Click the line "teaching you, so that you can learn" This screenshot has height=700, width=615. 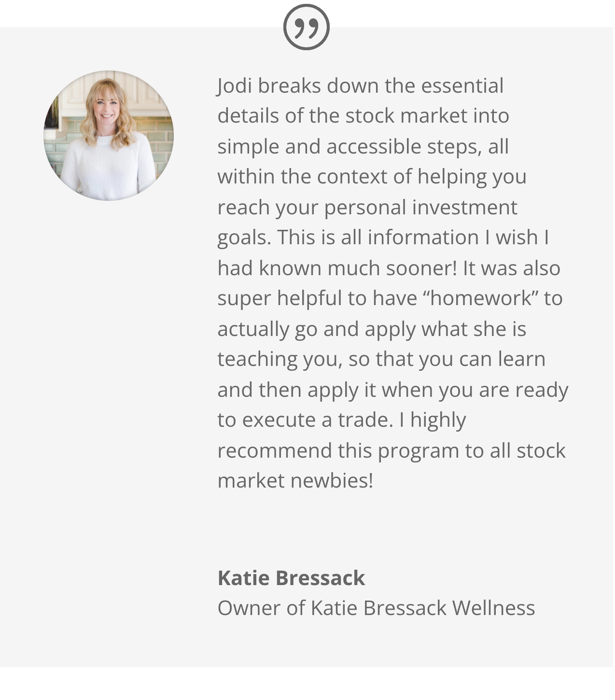(x=381, y=359)
